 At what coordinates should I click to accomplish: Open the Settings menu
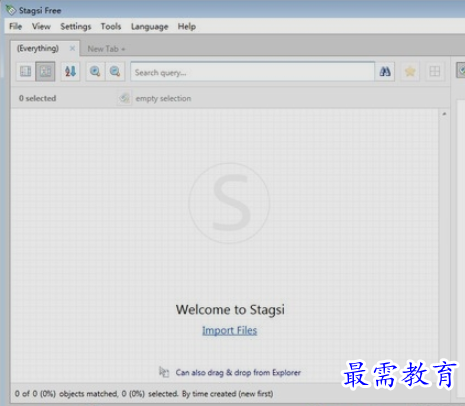76,26
